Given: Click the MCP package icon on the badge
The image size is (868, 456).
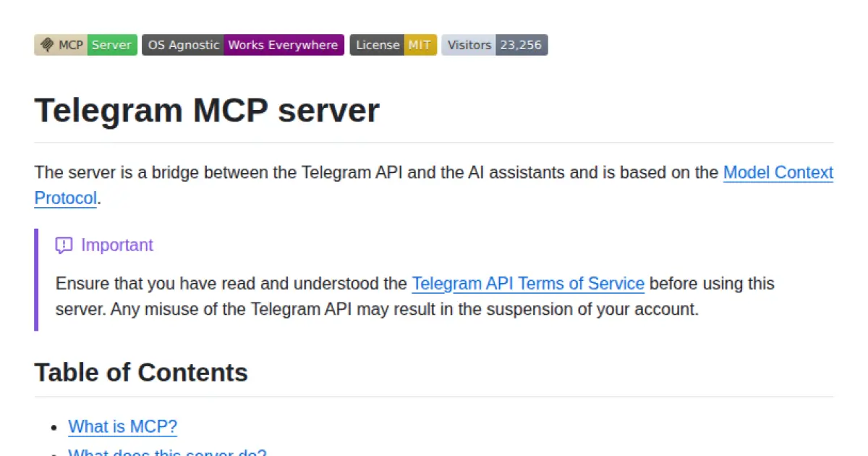Looking at the screenshot, I should click(x=46, y=44).
